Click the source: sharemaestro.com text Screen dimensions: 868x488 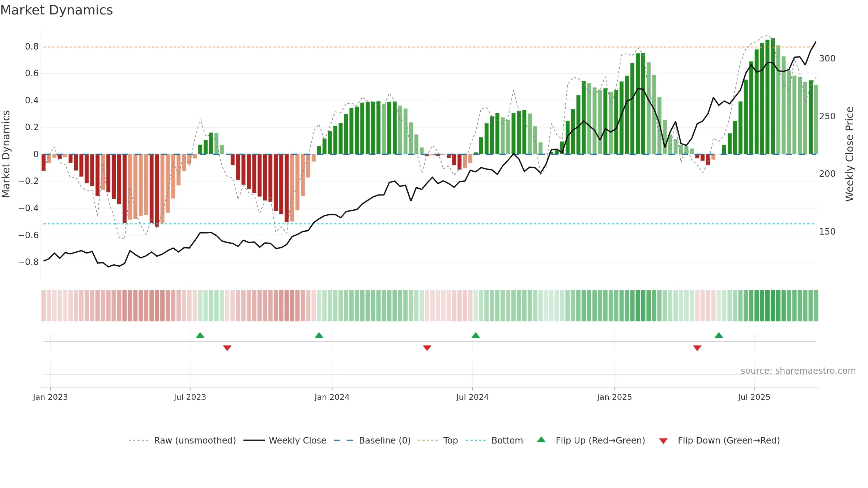click(x=798, y=371)
